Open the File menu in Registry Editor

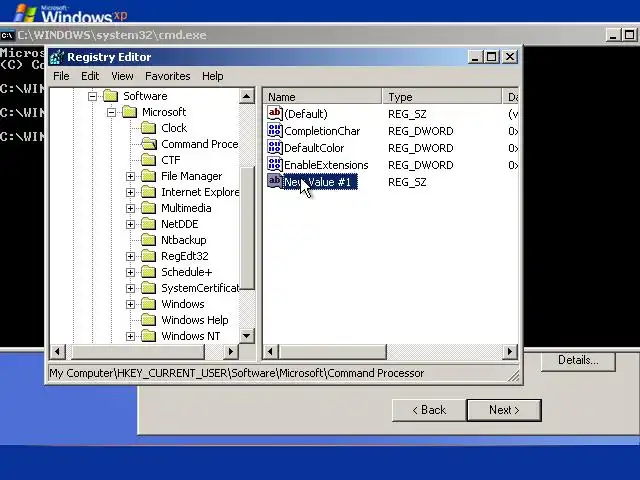click(x=61, y=76)
